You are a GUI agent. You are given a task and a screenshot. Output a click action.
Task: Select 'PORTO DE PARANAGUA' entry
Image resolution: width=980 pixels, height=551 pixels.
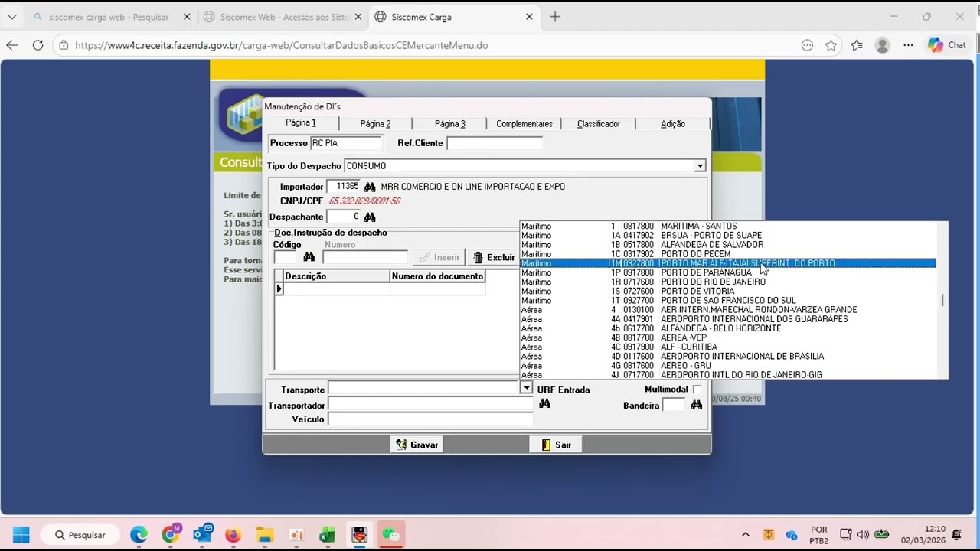tap(728, 272)
